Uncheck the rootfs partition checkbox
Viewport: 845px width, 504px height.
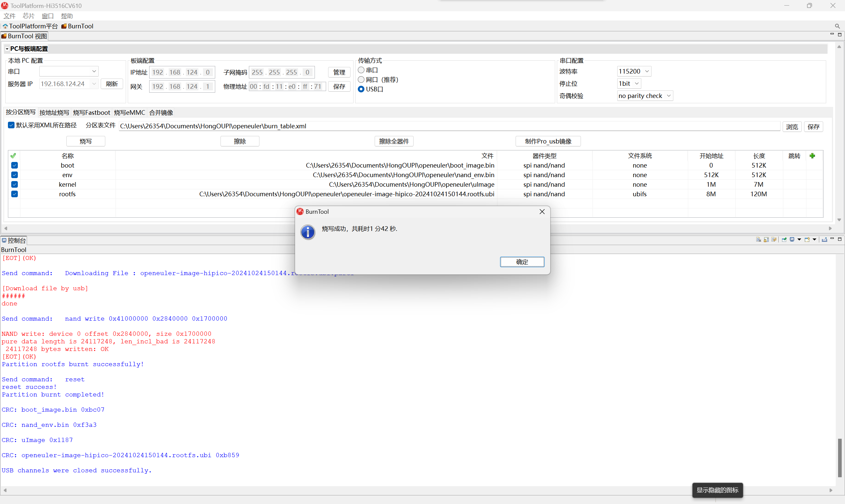click(x=14, y=194)
